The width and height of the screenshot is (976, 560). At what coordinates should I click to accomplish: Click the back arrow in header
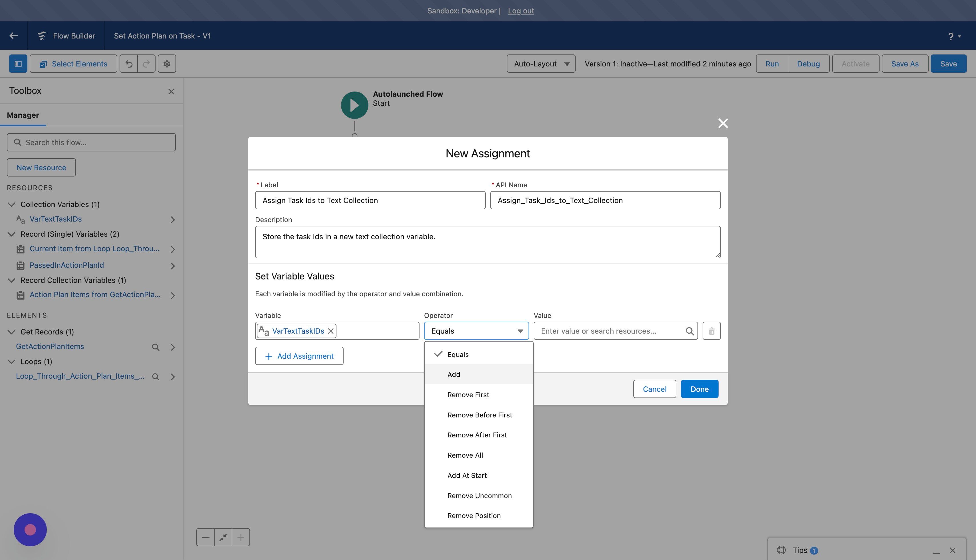(14, 36)
